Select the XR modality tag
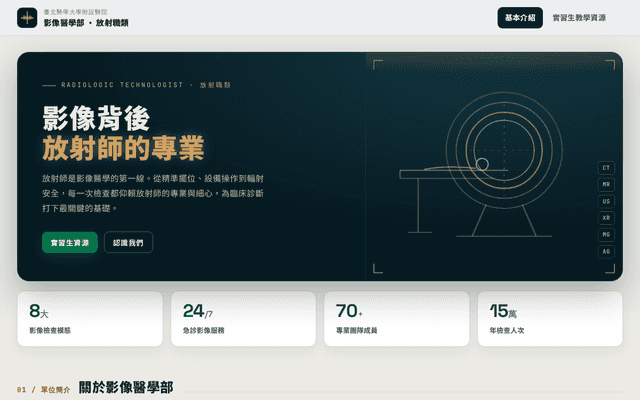Image resolution: width=640 pixels, height=400 pixels. click(x=606, y=218)
